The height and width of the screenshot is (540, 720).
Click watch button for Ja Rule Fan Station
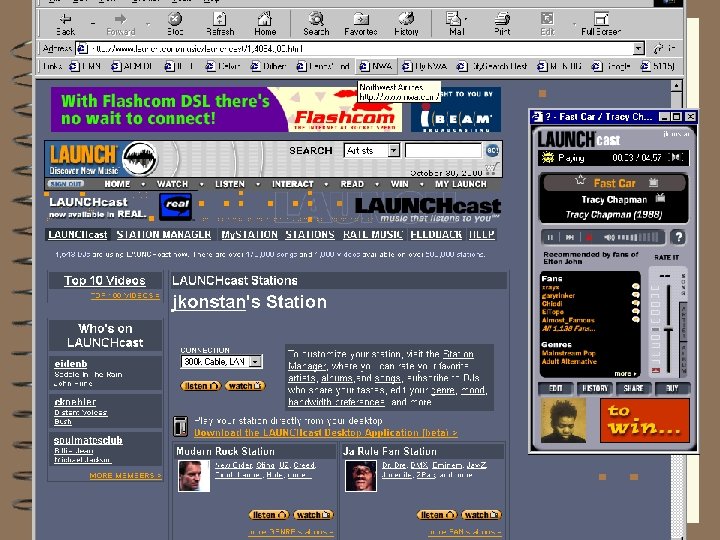tap(481, 515)
